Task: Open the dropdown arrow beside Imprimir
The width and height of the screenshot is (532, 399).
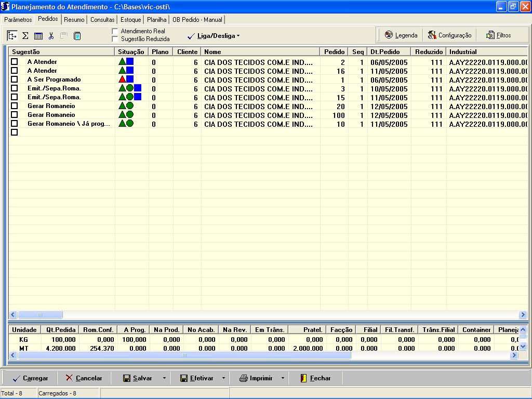Action: 283,378
